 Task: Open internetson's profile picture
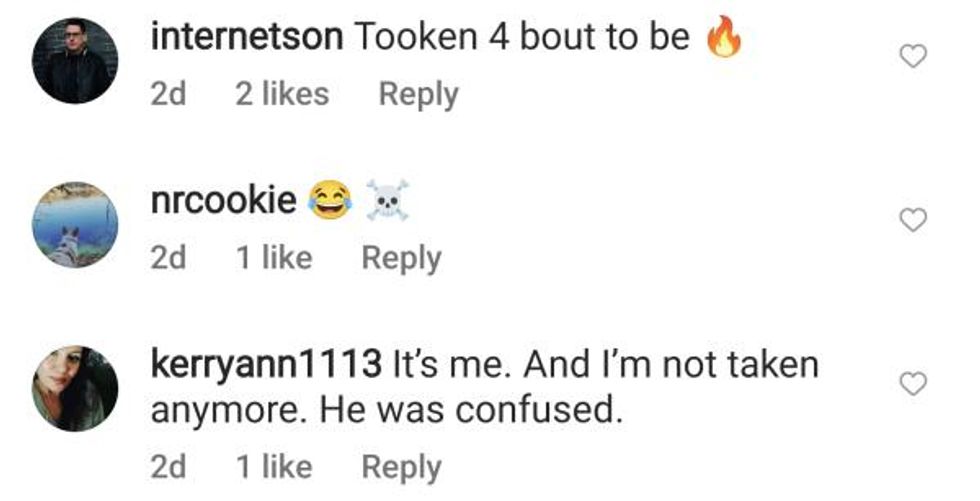coord(76,60)
